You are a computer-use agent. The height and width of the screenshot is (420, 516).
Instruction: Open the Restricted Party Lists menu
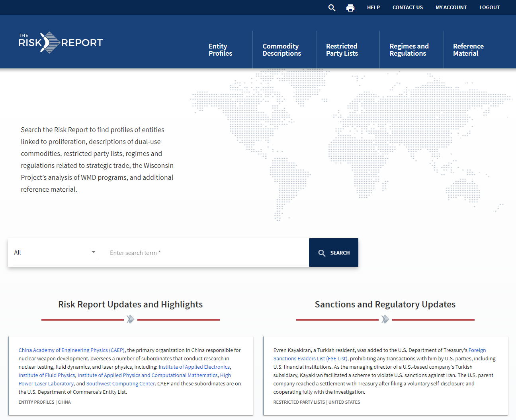(x=342, y=50)
